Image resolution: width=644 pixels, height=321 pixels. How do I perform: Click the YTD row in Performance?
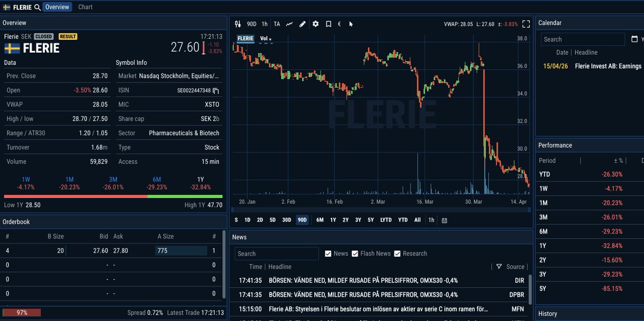click(590, 174)
